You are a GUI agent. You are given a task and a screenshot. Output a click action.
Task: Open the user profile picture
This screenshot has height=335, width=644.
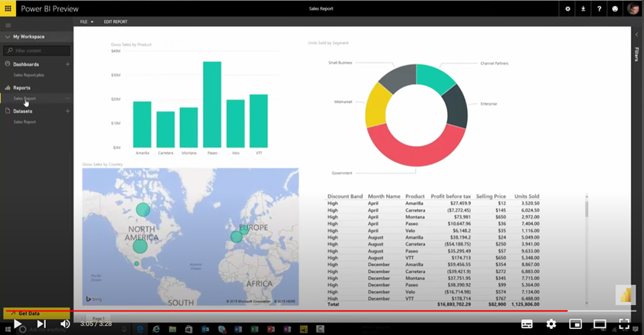(x=633, y=9)
